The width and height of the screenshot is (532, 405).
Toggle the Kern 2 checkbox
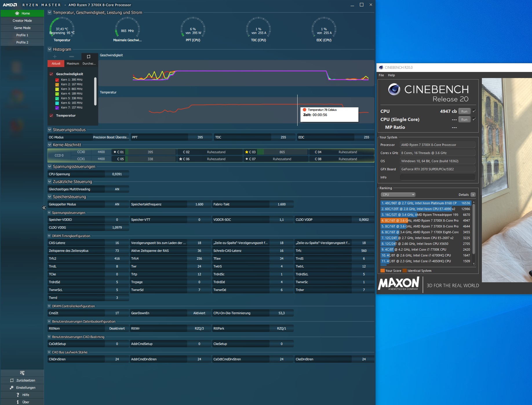click(x=57, y=84)
